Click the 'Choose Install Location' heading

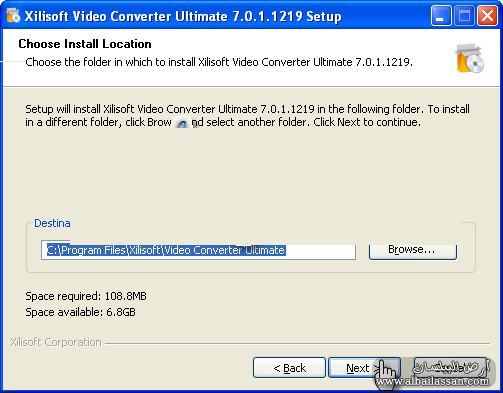pos(85,44)
